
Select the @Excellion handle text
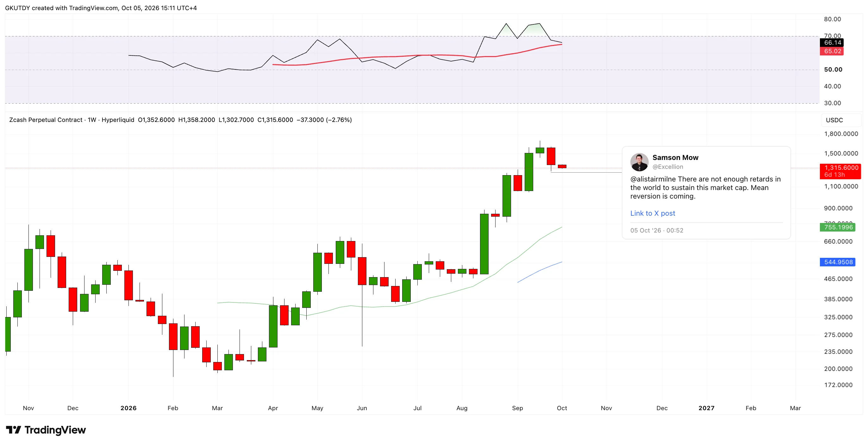tap(667, 167)
